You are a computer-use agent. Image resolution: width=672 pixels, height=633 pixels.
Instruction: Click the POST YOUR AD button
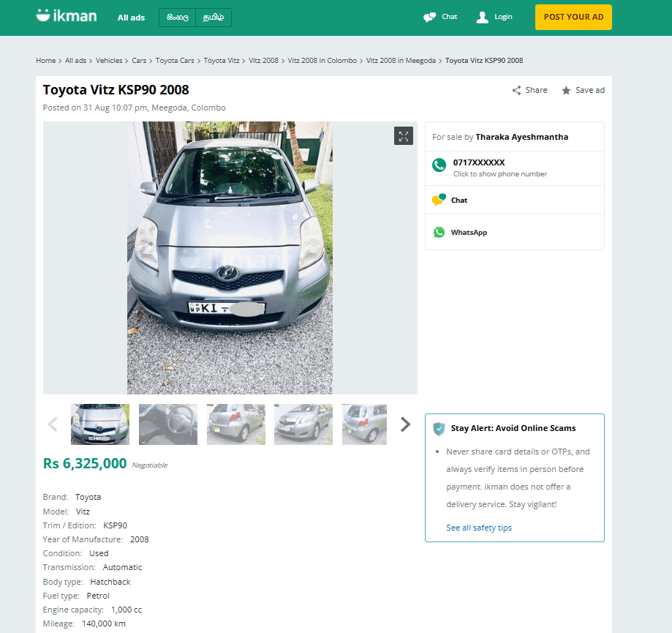pos(573,17)
